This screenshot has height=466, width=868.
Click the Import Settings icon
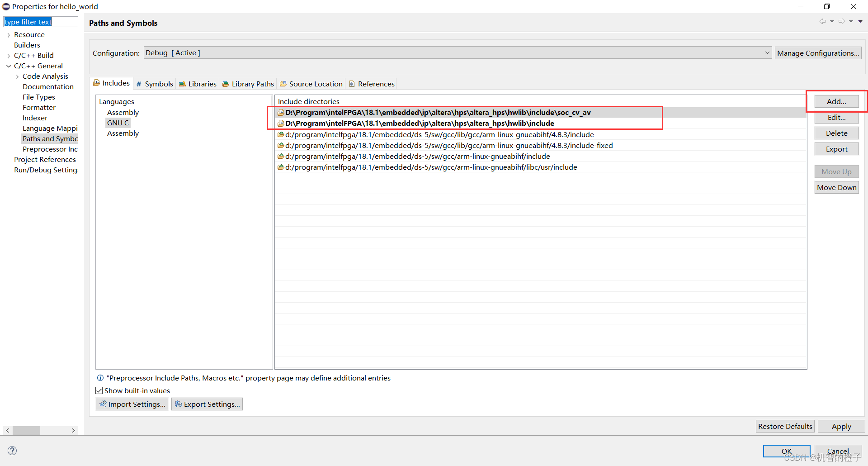click(x=103, y=404)
